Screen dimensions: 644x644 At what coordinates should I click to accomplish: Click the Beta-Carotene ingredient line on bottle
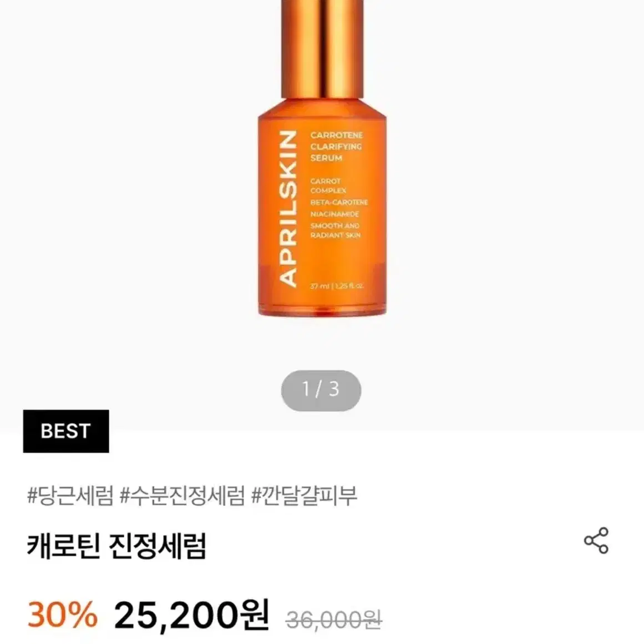point(339,202)
